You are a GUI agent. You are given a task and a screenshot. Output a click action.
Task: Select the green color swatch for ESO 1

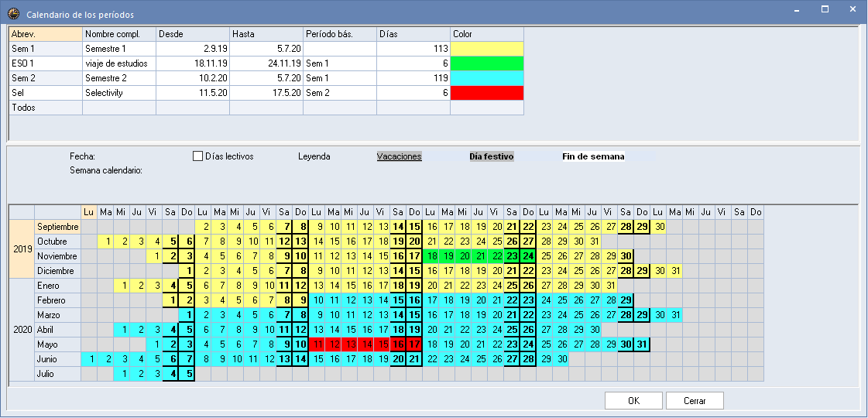pyautogui.click(x=486, y=63)
